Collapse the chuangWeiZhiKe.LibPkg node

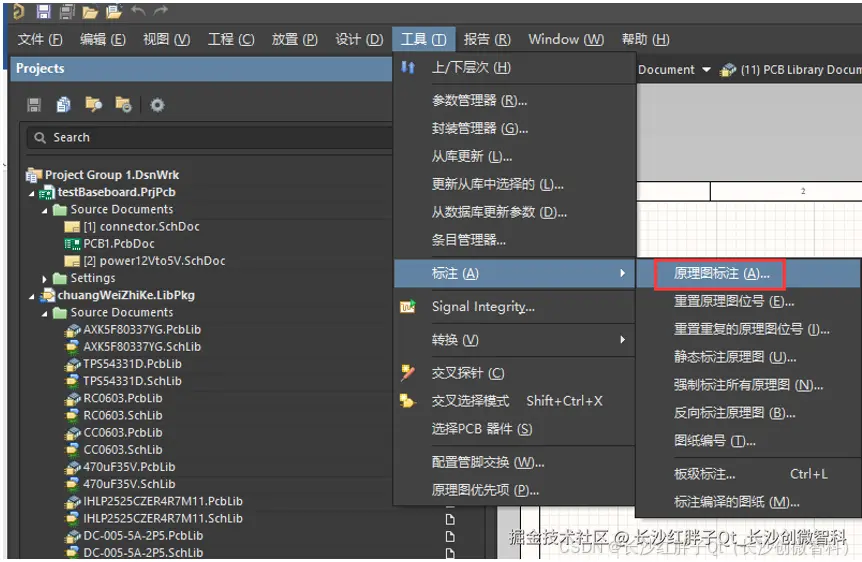click(32, 296)
